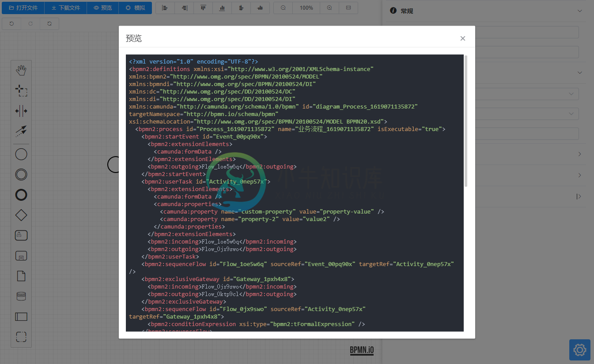Screen dimensions: 594x364
Task: Click the Process_1619071135872 process id
Action: [235, 129]
